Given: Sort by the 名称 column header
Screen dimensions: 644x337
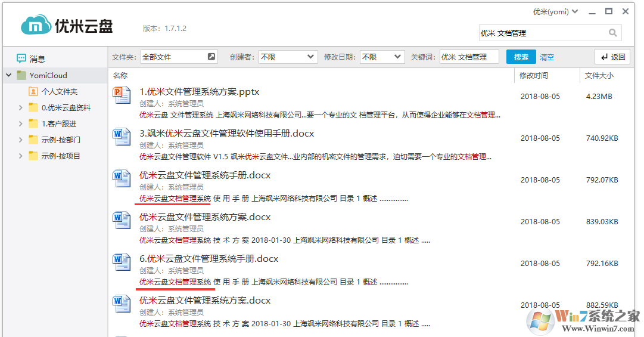Looking at the screenshot, I should point(120,75).
